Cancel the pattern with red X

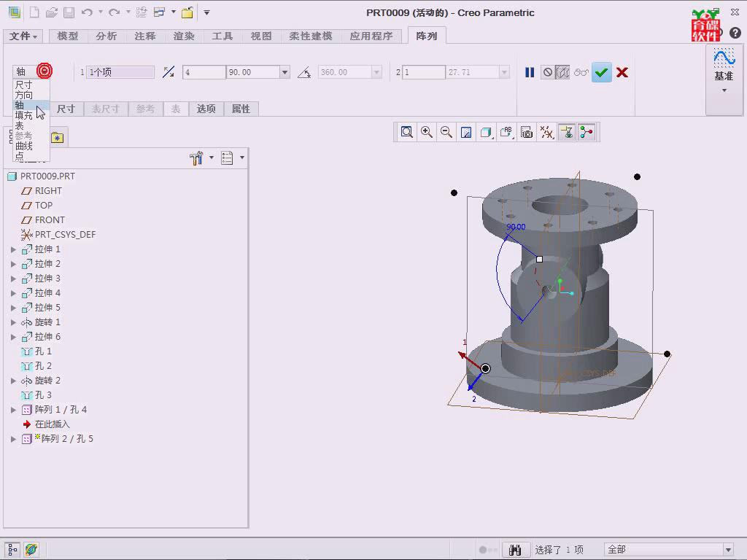[622, 72]
